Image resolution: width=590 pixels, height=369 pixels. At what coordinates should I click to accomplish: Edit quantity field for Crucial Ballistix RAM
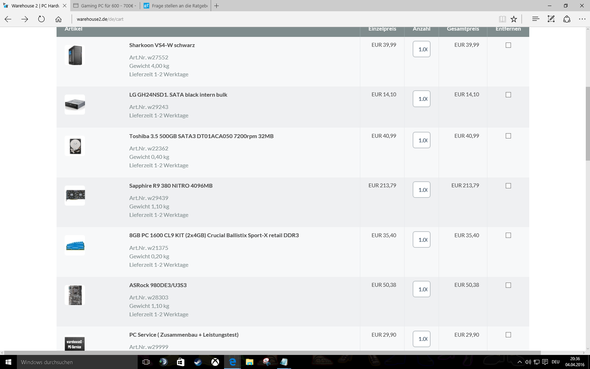coord(421,240)
